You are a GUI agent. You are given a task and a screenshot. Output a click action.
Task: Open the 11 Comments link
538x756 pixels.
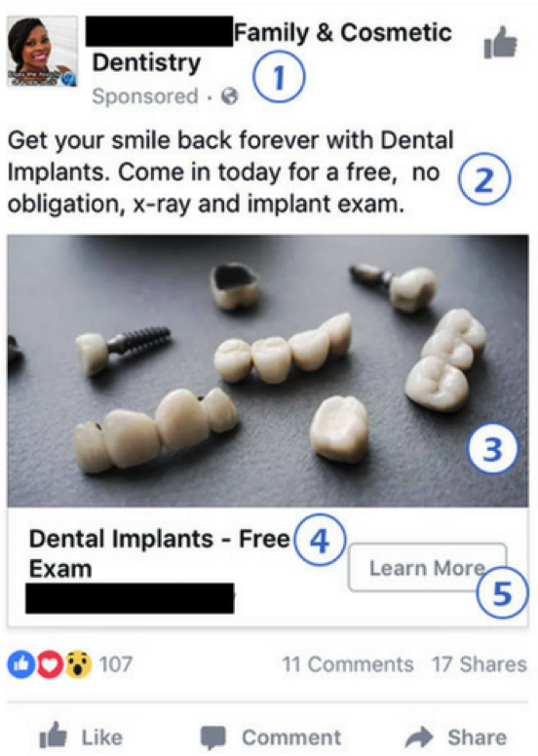(348, 664)
